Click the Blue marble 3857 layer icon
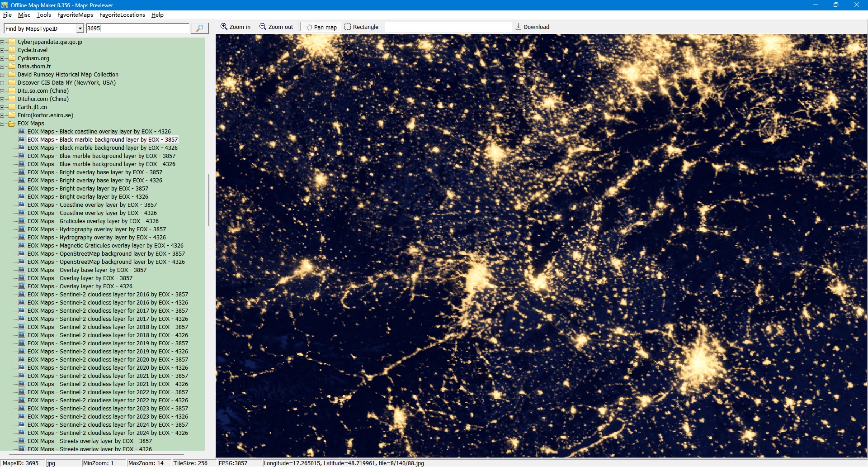Viewport: 868px width, 467px height. pyautogui.click(x=22, y=156)
